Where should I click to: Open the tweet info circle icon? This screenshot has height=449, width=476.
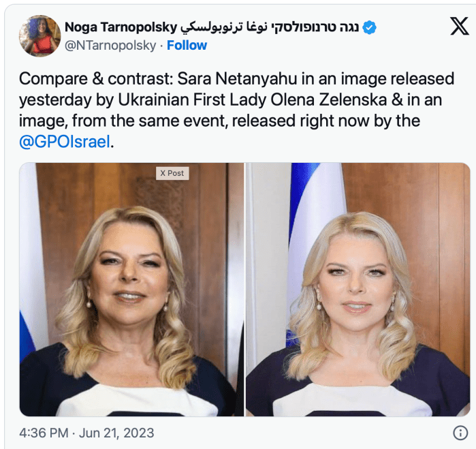tap(460, 433)
